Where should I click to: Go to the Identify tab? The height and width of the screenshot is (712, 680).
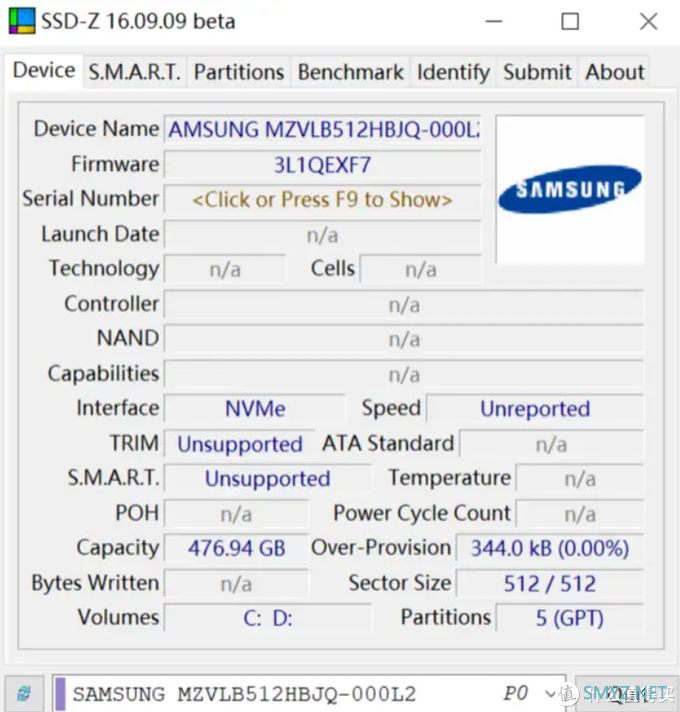(453, 72)
